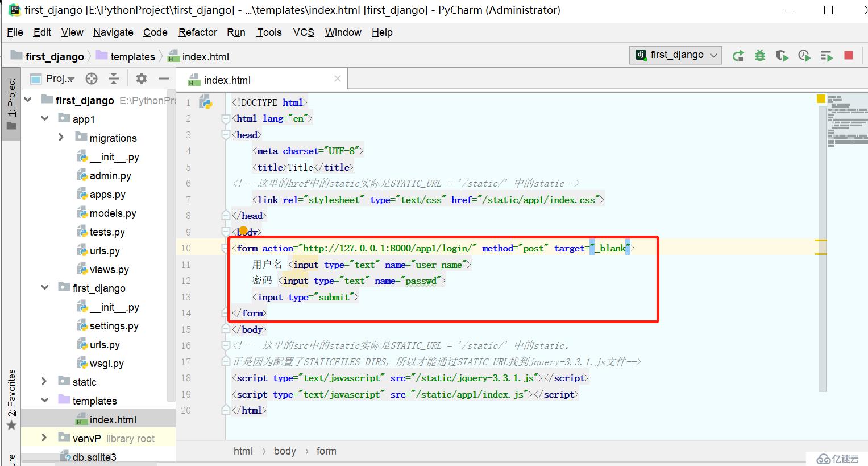Open the concurrency diagram run icon

click(x=827, y=55)
